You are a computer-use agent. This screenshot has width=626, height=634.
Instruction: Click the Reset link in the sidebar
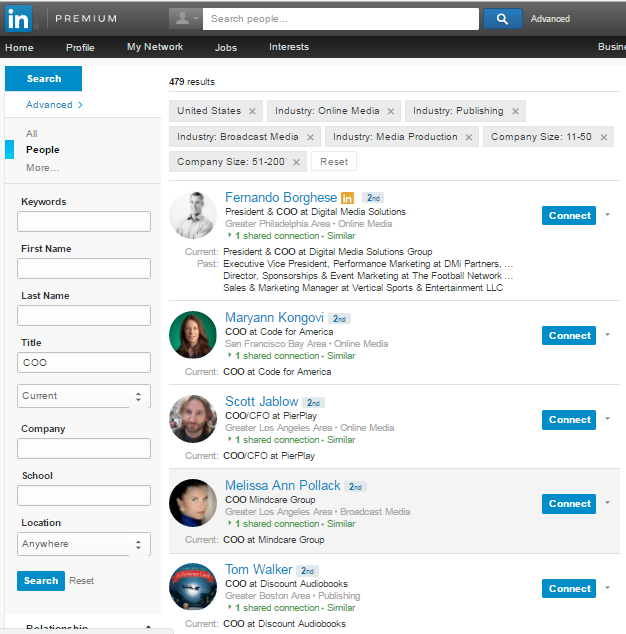[81, 581]
